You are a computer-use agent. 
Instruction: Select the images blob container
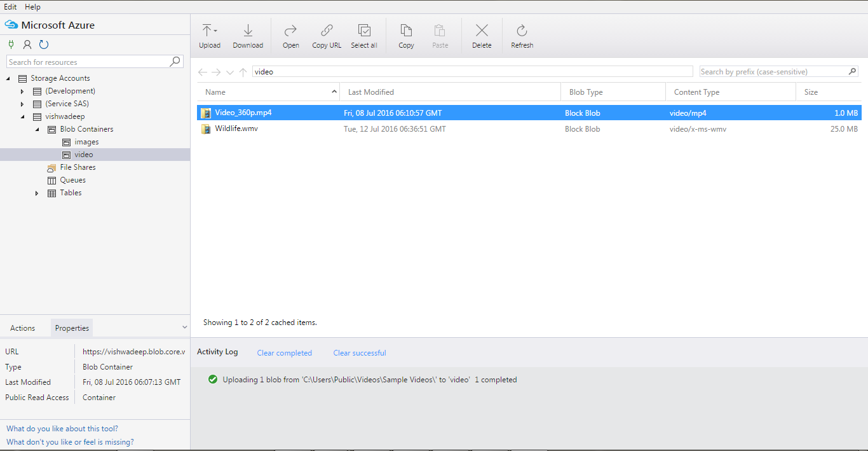tap(86, 142)
